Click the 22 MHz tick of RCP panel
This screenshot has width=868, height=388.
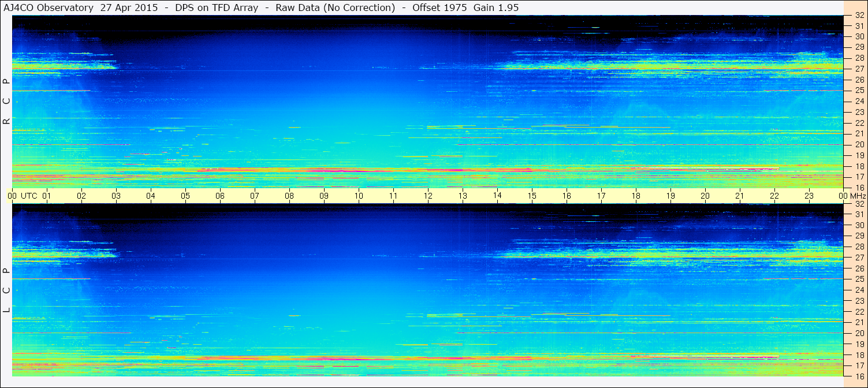859,123
